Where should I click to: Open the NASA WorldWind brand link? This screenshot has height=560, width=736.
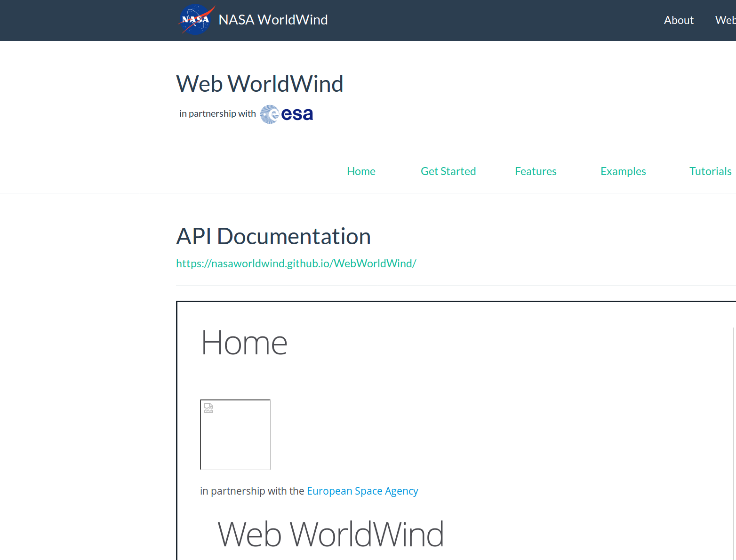(273, 20)
